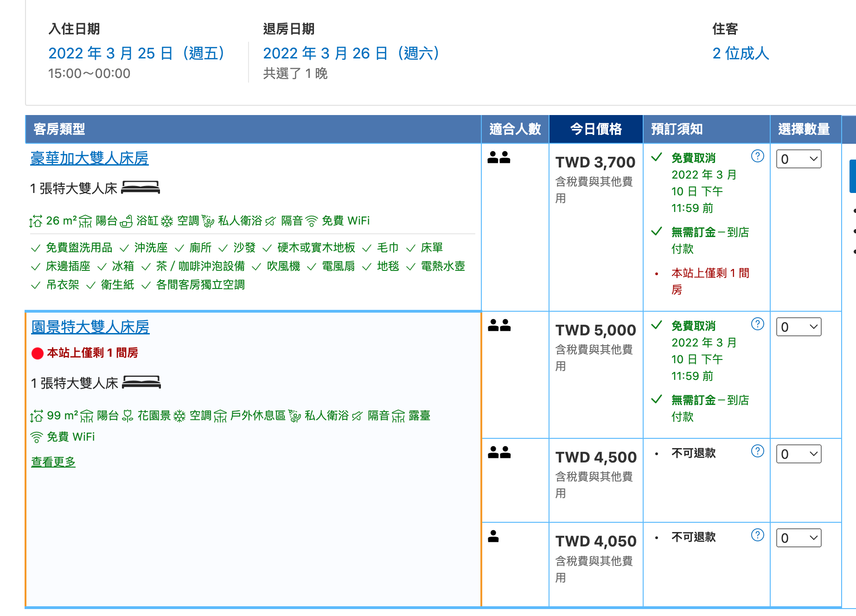
Task: Click help icon beside TWD 4,050 不可退款
Action: (x=757, y=535)
